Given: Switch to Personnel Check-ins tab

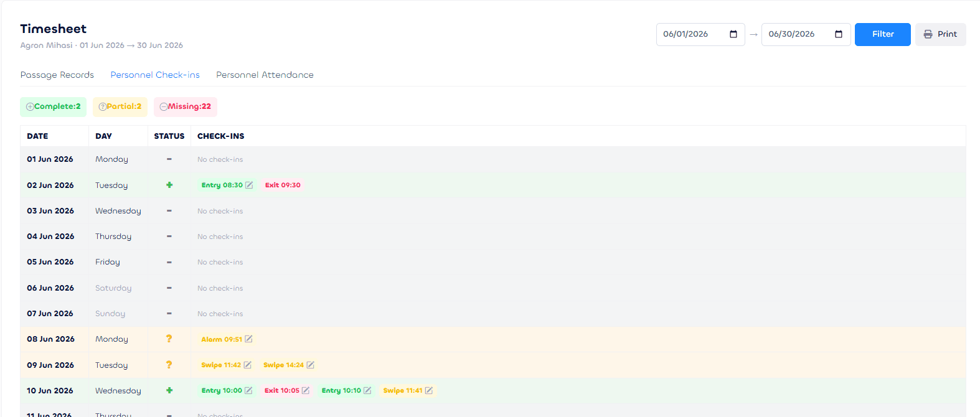Looking at the screenshot, I should [155, 75].
